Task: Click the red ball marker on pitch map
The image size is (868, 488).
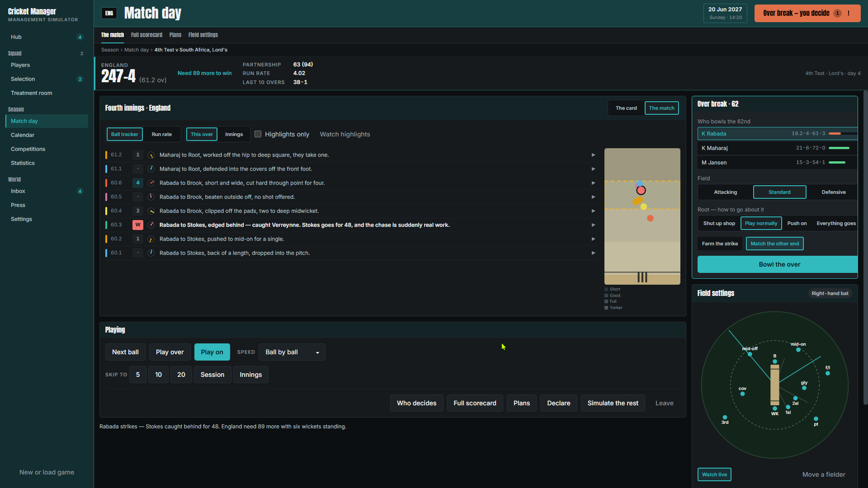Action: [641, 191]
